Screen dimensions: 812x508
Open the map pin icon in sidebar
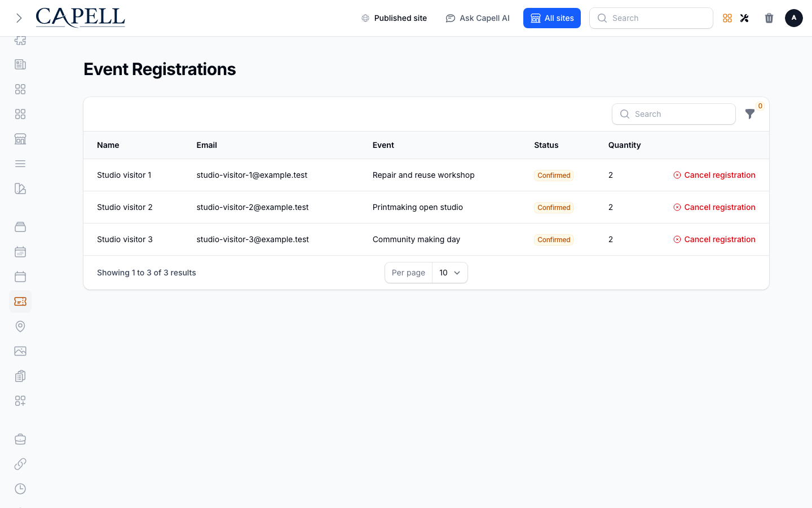point(20,326)
